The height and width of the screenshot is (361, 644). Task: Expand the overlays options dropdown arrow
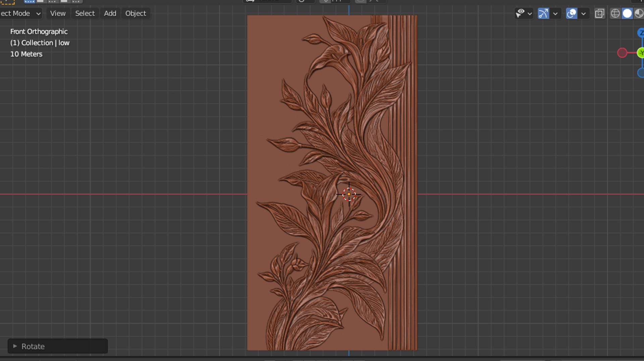[x=584, y=14]
